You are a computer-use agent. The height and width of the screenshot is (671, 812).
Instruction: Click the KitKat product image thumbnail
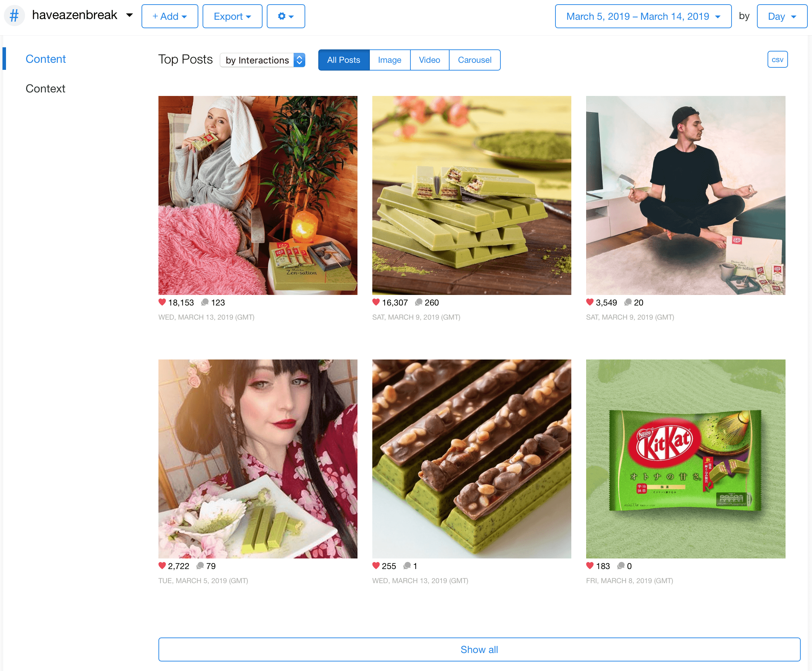pos(686,459)
